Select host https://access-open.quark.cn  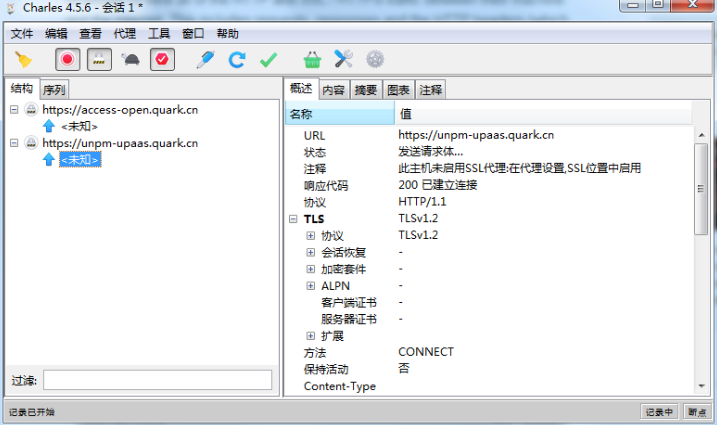point(120,110)
